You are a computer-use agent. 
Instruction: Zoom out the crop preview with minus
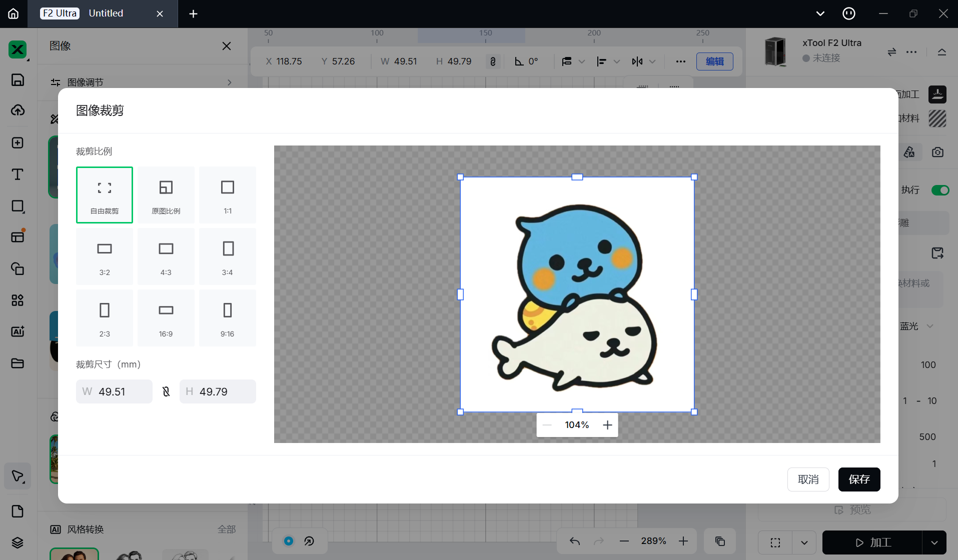coord(547,425)
